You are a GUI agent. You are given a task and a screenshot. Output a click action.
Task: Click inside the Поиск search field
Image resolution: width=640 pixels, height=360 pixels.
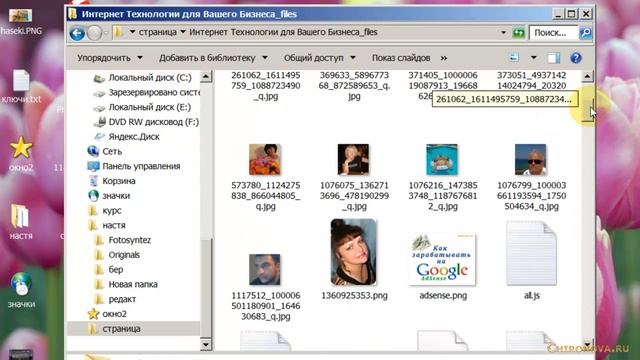553,33
